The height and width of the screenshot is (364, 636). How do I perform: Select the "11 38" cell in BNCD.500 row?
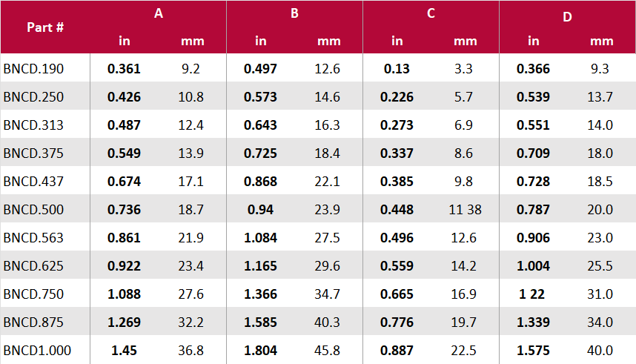[x=465, y=210]
